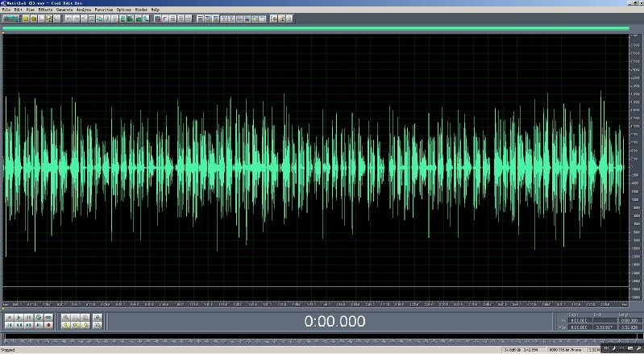Screen dimensions: 644x354
Task: Click the yellow Zoom to Right Edge of Selection icon
Action: 85,325
